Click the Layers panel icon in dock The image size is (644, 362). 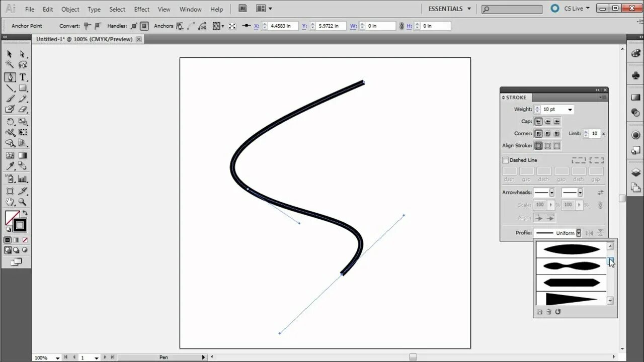636,172
